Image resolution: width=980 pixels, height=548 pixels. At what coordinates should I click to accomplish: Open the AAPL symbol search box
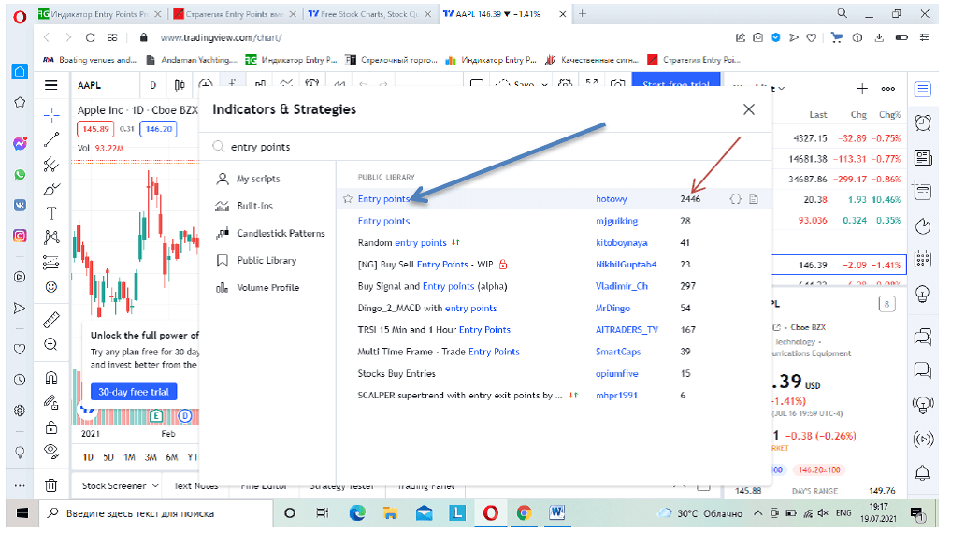[x=100, y=85]
